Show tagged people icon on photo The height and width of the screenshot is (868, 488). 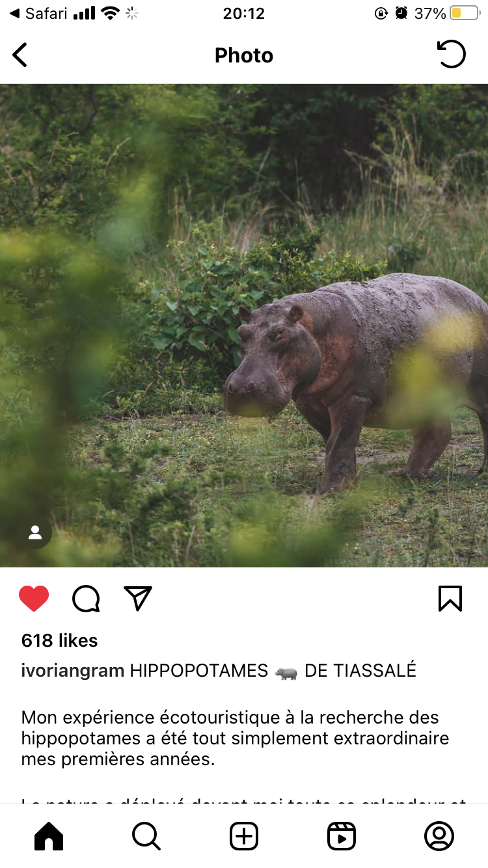35,533
